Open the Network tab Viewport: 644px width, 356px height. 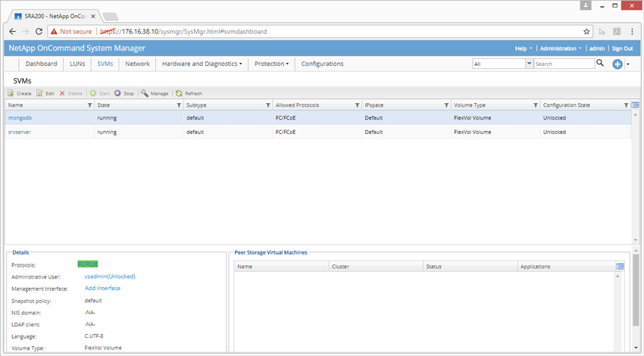point(138,64)
